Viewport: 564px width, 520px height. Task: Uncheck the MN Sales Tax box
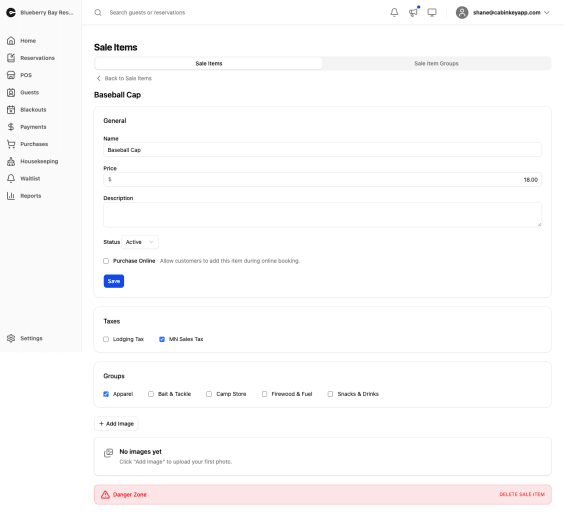click(x=162, y=339)
